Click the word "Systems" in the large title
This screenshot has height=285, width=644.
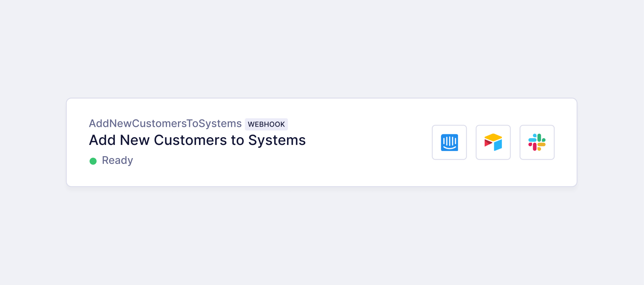click(x=277, y=140)
